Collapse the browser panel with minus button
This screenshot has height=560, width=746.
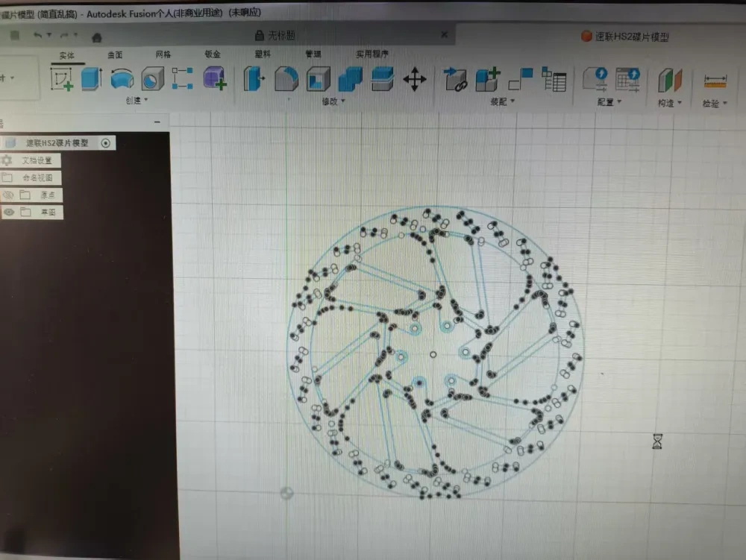pos(157,122)
